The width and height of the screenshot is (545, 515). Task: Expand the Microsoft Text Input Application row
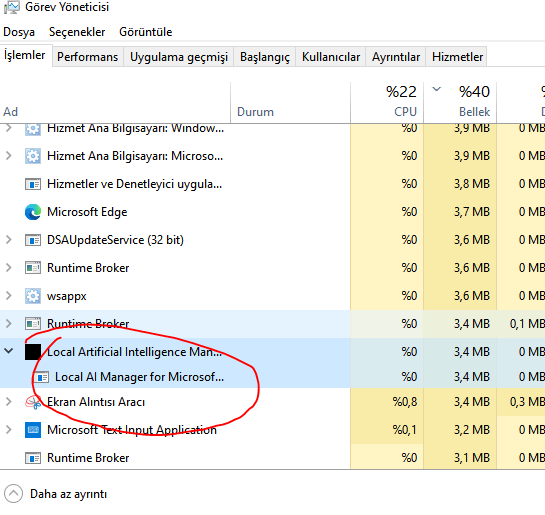[9, 430]
